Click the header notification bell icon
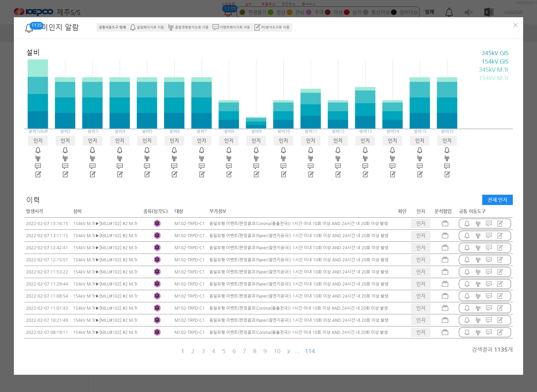537x392 pixels. tap(449, 12)
